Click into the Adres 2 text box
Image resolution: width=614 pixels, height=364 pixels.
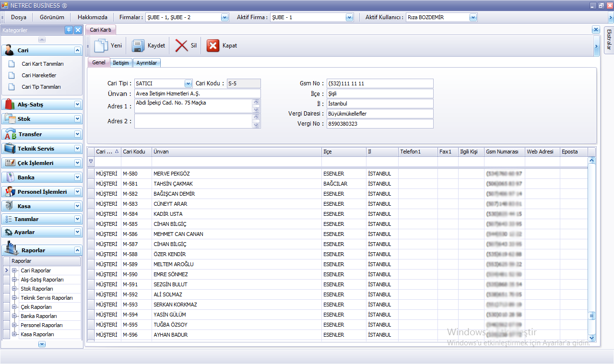193,121
